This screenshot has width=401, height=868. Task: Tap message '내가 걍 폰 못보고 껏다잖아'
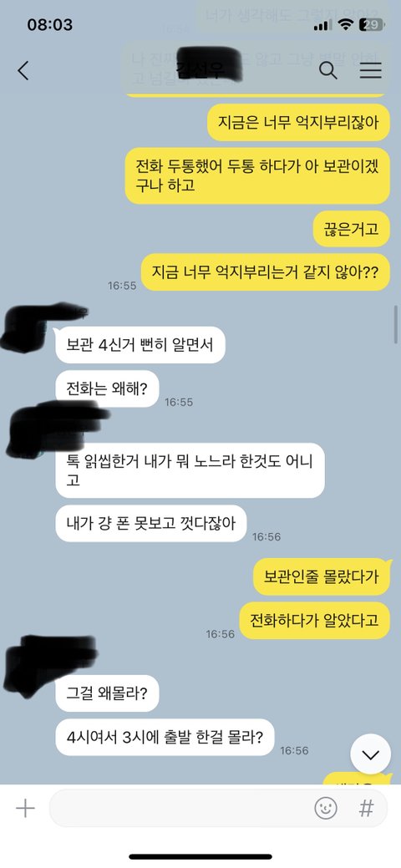[151, 523]
